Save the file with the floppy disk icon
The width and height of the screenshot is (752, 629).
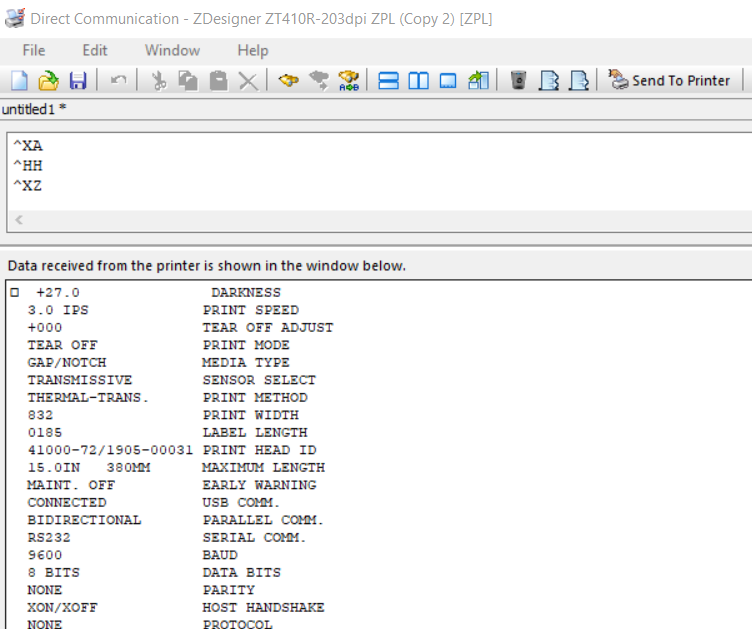(x=77, y=81)
